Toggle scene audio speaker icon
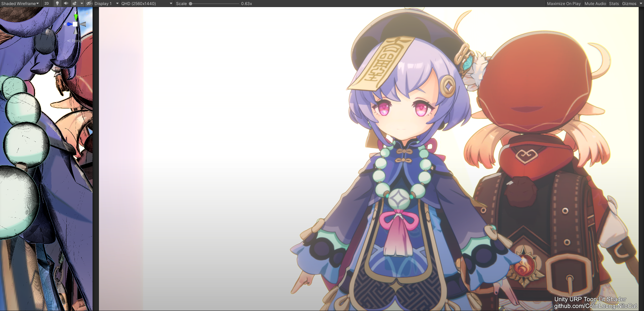 66,3
